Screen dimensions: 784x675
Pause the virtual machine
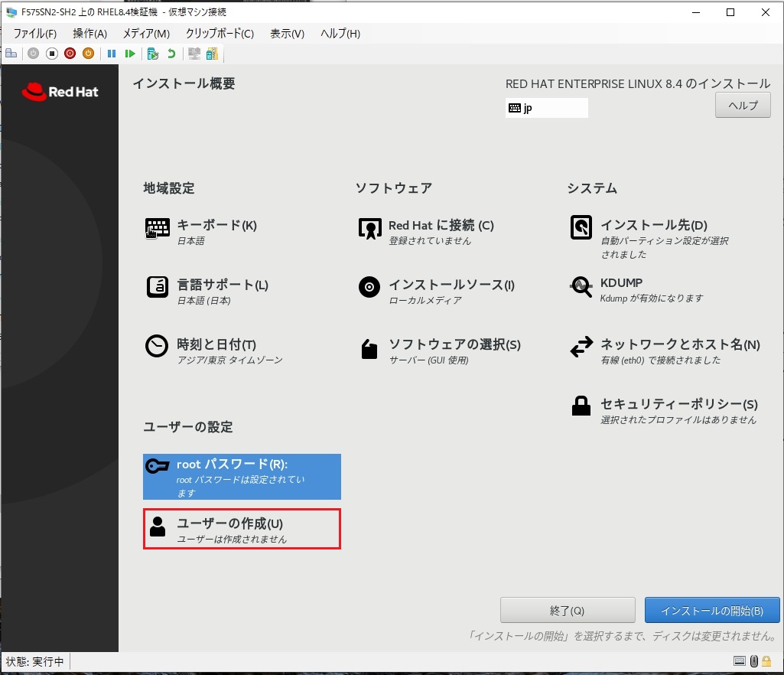(112, 54)
